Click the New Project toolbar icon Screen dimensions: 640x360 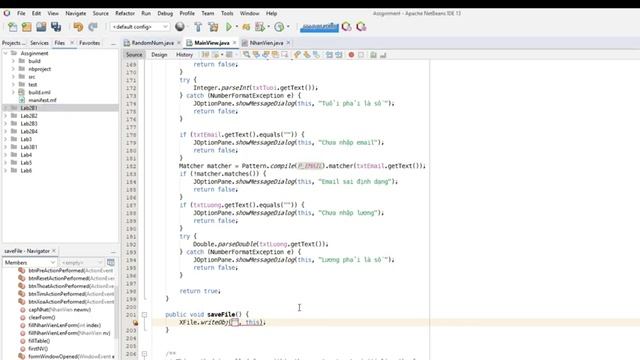coord(27,27)
